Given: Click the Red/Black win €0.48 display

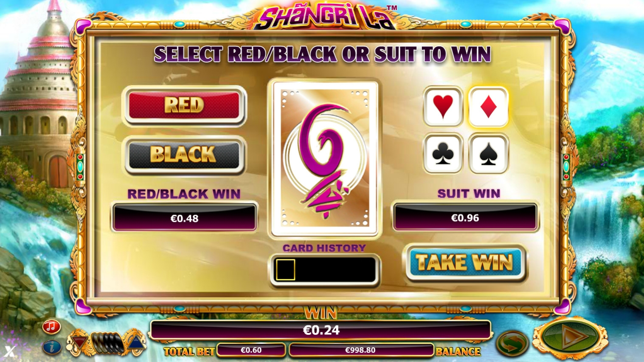Looking at the screenshot, I should 184,218.
